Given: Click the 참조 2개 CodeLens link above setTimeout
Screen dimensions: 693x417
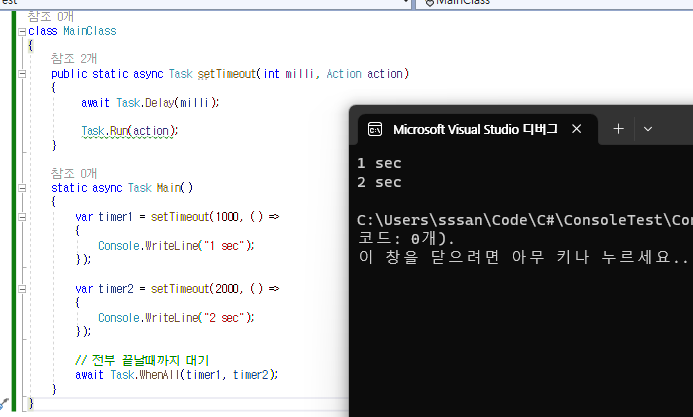Looking at the screenshot, I should click(x=72, y=59).
